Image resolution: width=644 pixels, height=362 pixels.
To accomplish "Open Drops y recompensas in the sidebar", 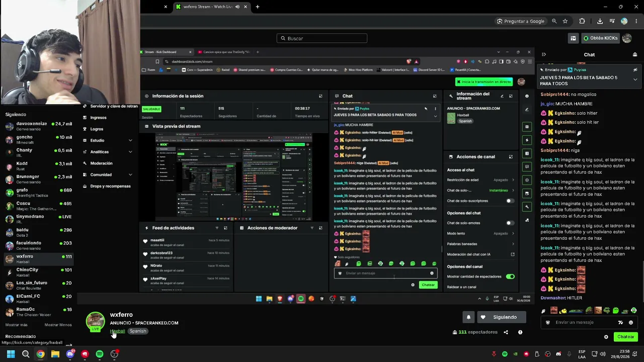I will tap(110, 186).
